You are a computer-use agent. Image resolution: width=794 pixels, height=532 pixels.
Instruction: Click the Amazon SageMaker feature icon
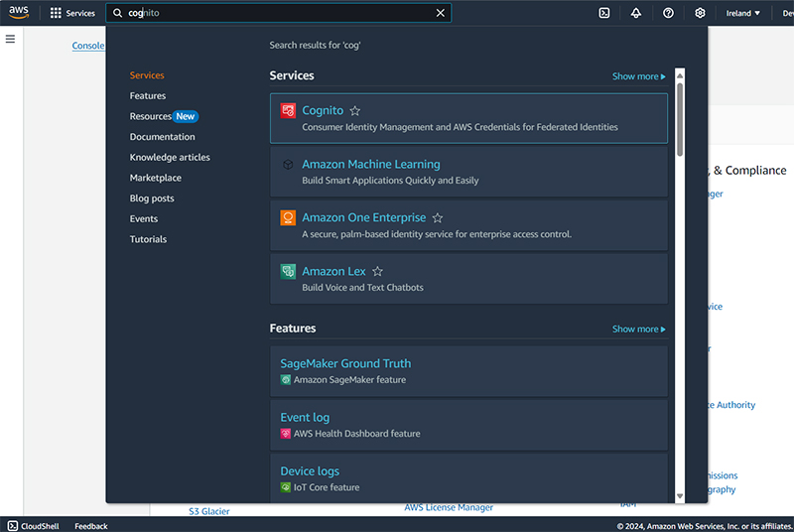[x=286, y=379]
